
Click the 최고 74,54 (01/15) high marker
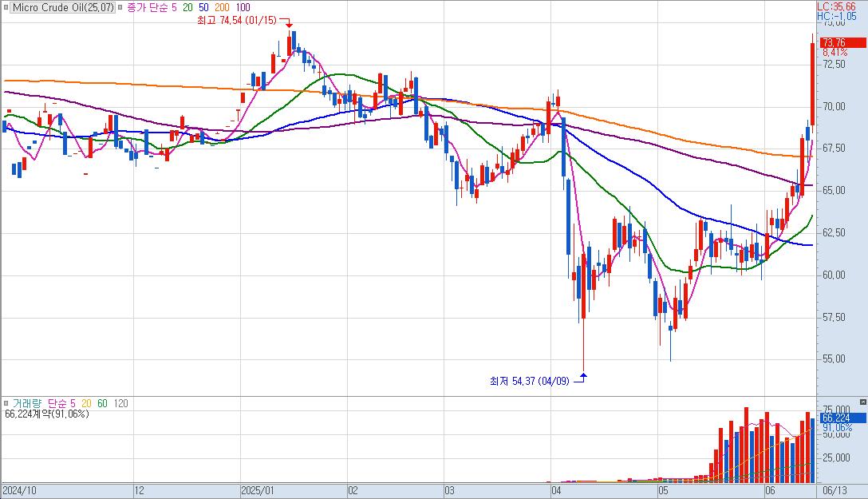pyautogui.click(x=236, y=21)
